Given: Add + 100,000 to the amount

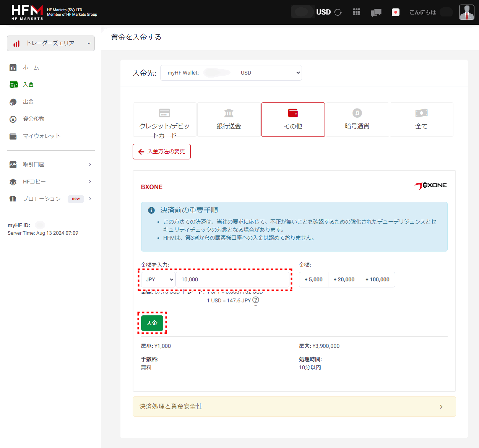Looking at the screenshot, I should pyautogui.click(x=377, y=280).
